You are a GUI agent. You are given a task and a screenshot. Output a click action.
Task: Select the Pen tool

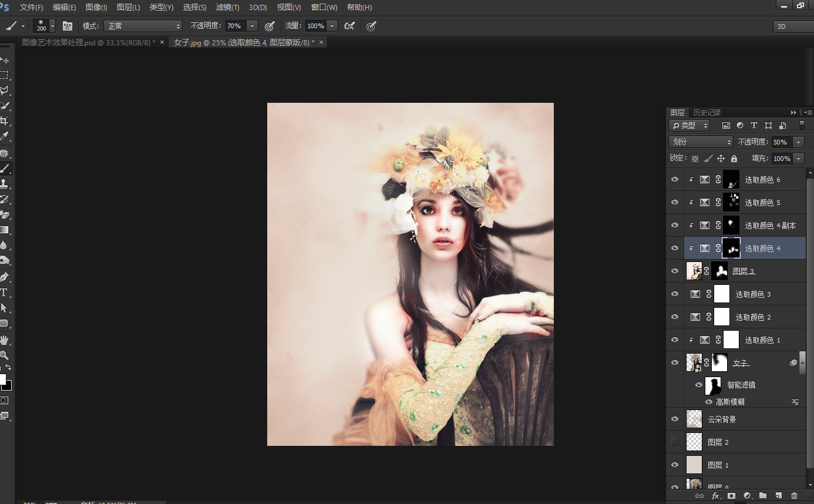point(5,277)
